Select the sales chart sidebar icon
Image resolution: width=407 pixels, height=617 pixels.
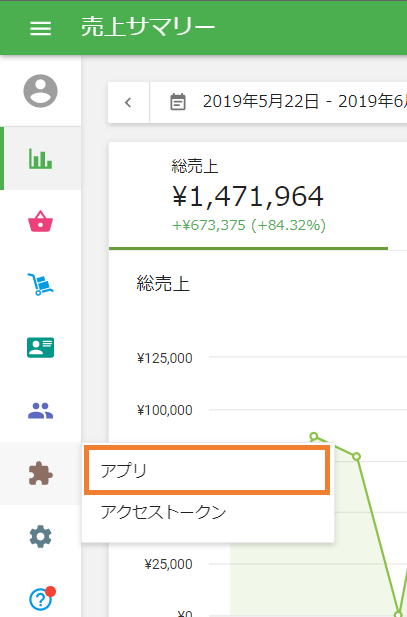click(41, 159)
